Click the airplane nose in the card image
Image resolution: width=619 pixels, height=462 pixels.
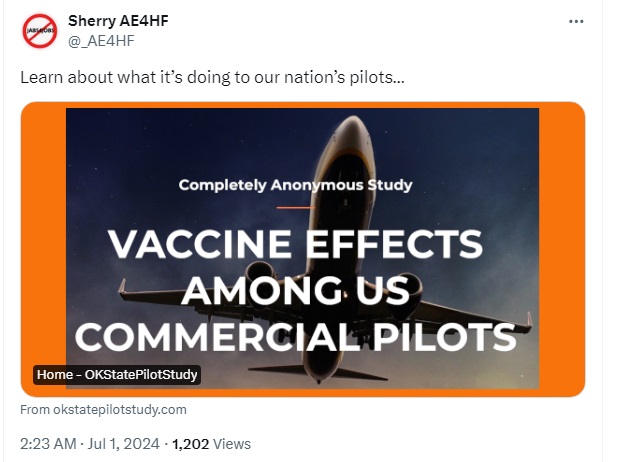pyautogui.click(x=353, y=128)
